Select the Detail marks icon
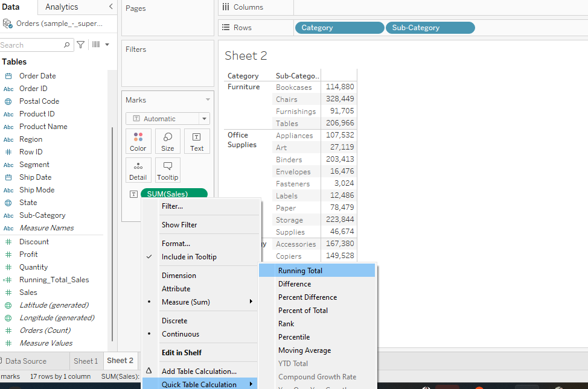Screen dimensions: 588x389 pos(138,169)
